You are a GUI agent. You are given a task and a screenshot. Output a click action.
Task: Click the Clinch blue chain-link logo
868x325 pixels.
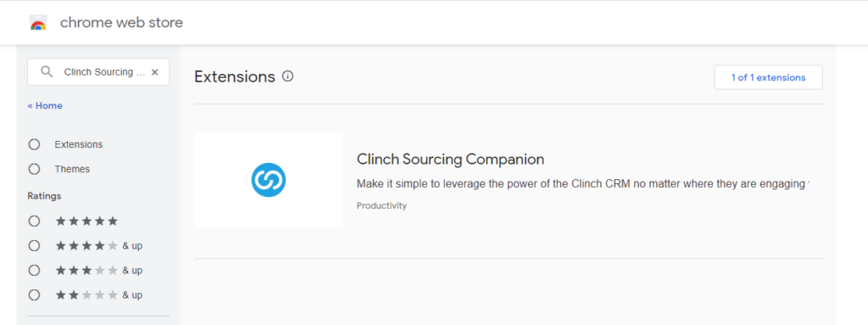click(x=269, y=180)
